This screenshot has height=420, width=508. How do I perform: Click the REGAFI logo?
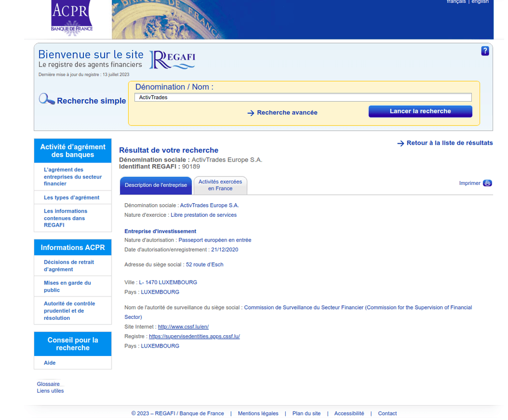[x=173, y=60]
